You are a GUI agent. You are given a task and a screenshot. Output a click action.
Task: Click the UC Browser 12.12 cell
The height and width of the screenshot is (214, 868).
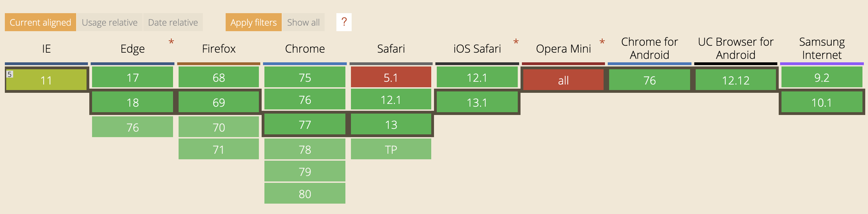(735, 80)
